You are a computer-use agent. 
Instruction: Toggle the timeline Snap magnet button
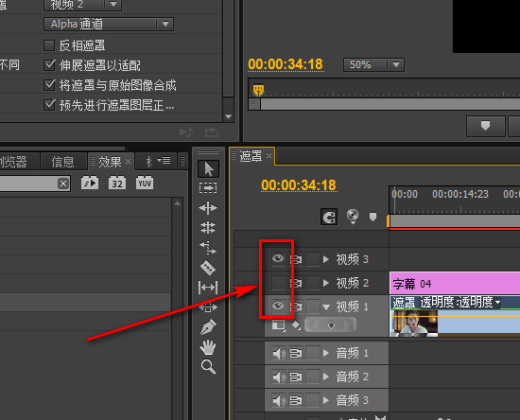(x=329, y=217)
